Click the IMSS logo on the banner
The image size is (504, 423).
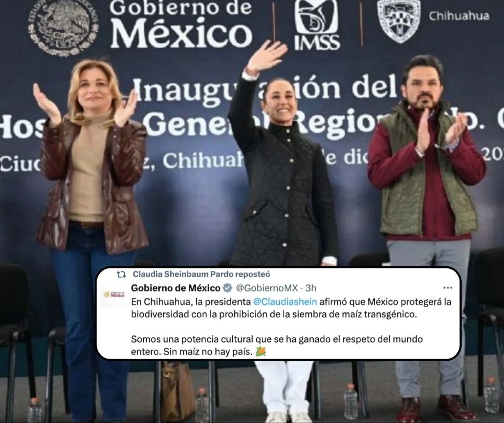click(316, 25)
